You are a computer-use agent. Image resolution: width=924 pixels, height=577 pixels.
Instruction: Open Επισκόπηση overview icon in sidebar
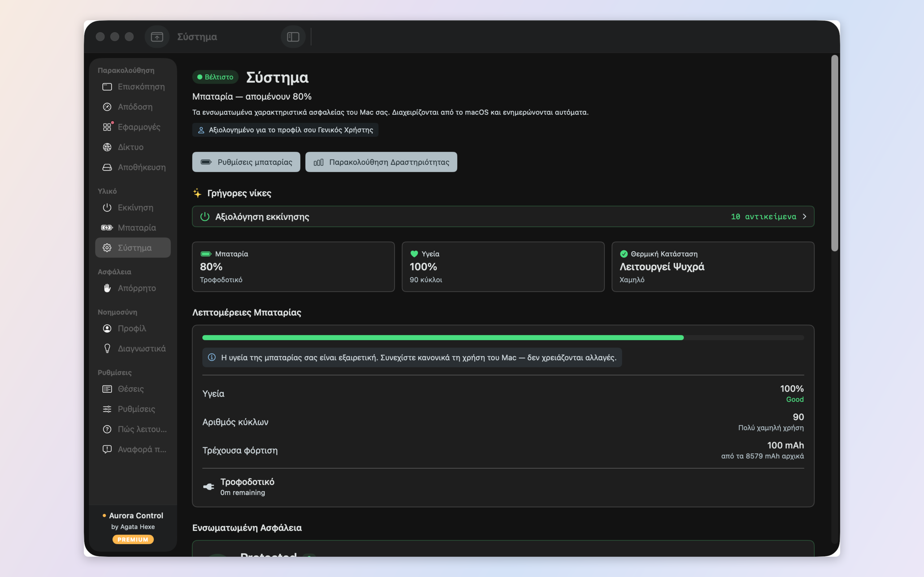coord(107,87)
